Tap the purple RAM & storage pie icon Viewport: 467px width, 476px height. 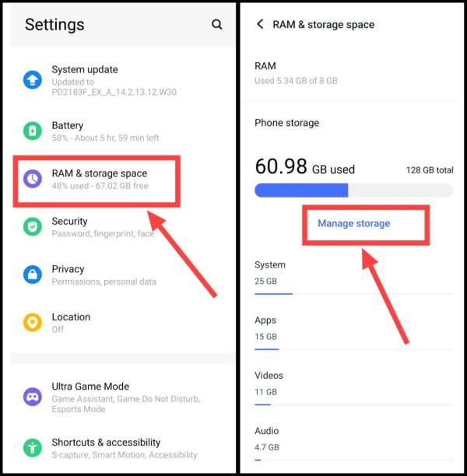(33, 179)
